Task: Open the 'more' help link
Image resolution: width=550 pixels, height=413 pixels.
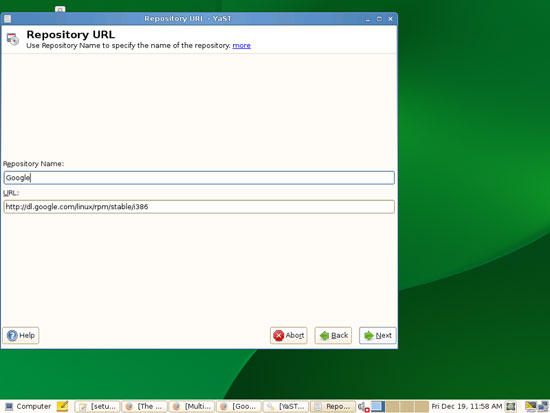Action: click(241, 45)
